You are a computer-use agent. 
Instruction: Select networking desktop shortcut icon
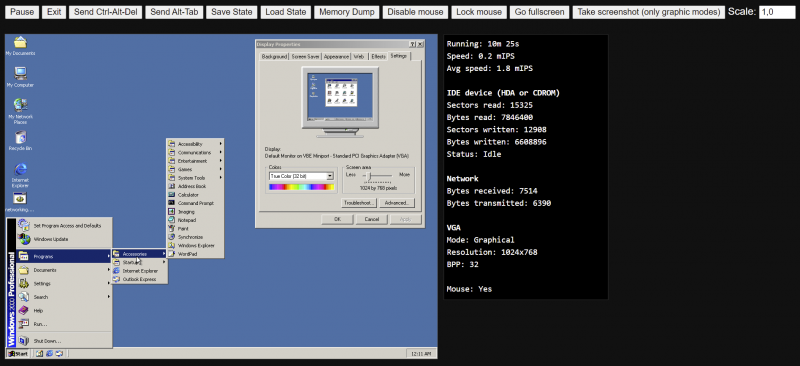(x=20, y=203)
